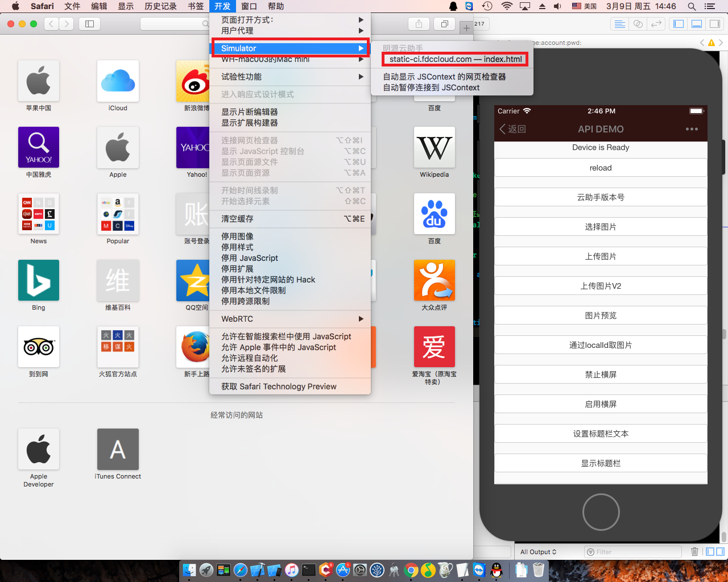Click the Xcode console Filter field
Viewport: 728px width, 582px height.
point(633,552)
